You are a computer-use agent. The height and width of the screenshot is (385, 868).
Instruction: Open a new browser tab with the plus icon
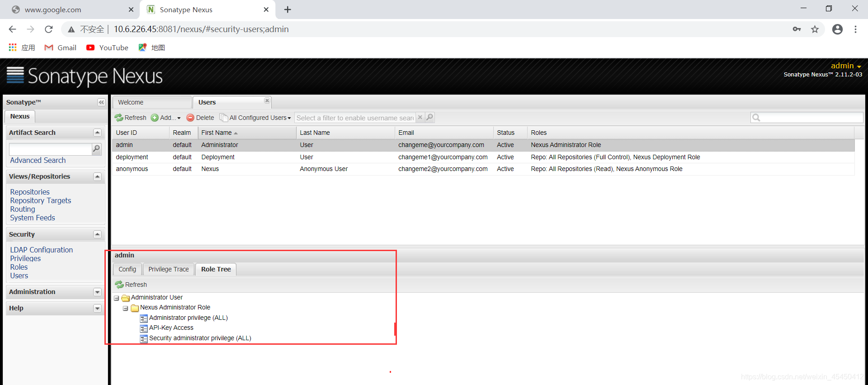[x=288, y=10]
